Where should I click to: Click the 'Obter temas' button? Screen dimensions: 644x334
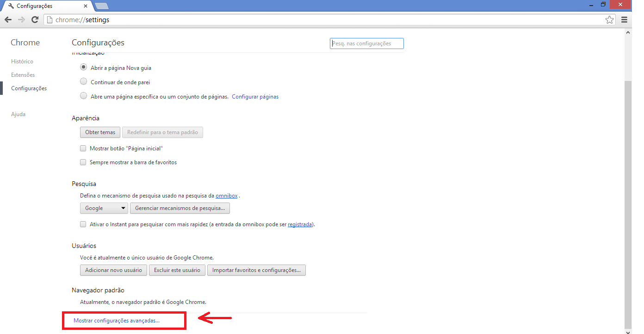[100, 132]
